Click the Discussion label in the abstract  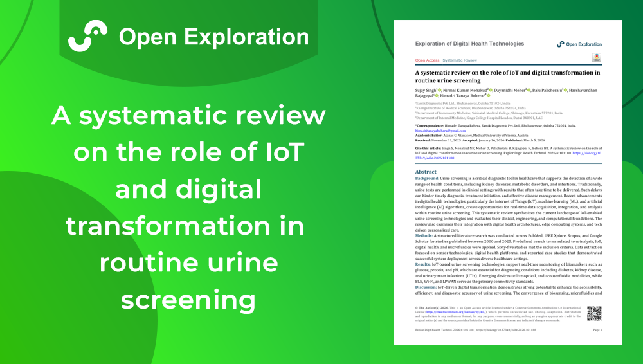pos(426,287)
